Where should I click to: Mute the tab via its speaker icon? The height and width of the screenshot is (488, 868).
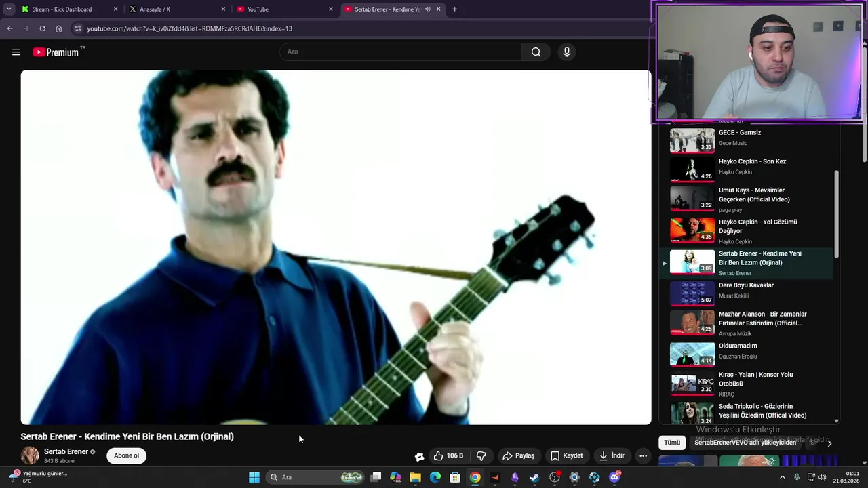coord(427,9)
